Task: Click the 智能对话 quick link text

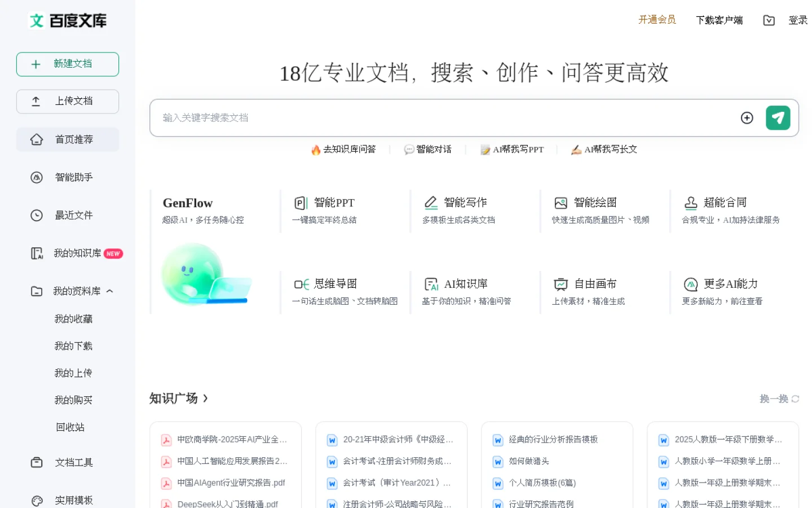Action: pos(434,150)
